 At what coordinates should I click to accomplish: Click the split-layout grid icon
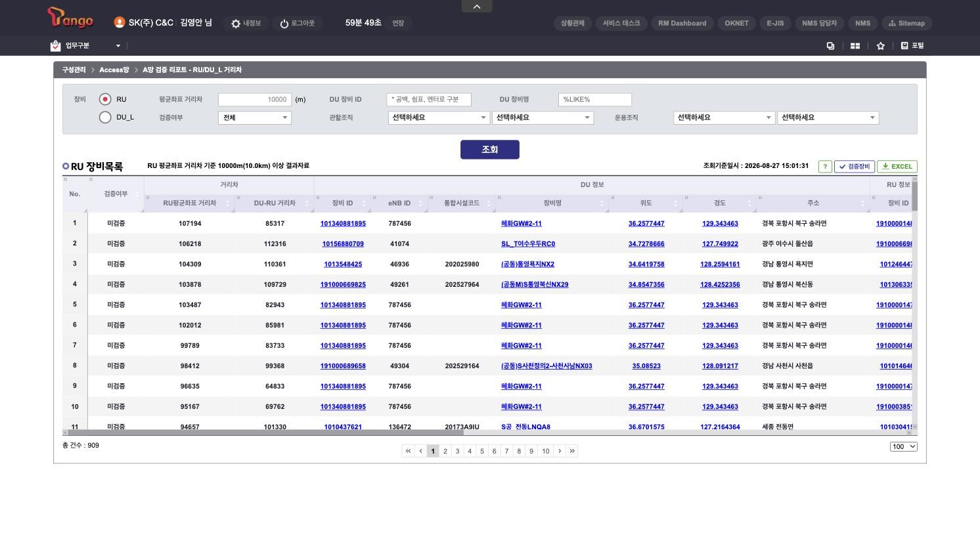tap(855, 46)
